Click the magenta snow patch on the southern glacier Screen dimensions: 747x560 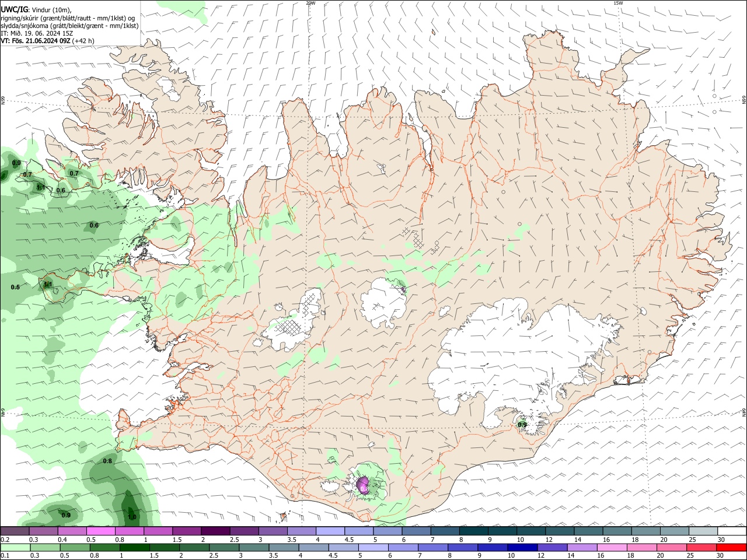click(x=363, y=485)
